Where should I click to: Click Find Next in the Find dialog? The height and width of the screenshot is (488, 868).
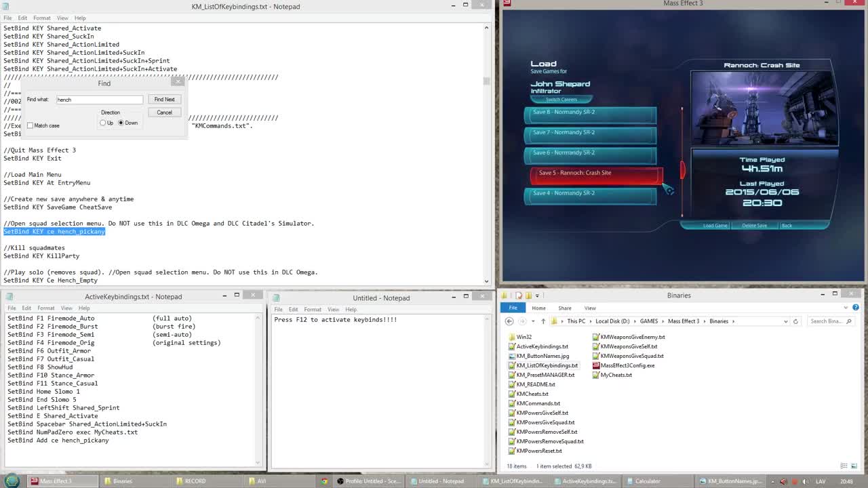[164, 100]
